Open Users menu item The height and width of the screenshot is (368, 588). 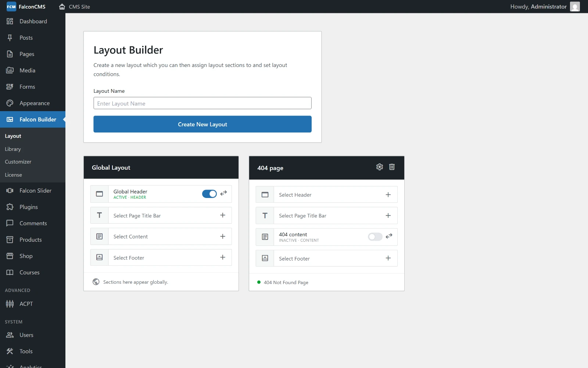tap(33, 335)
